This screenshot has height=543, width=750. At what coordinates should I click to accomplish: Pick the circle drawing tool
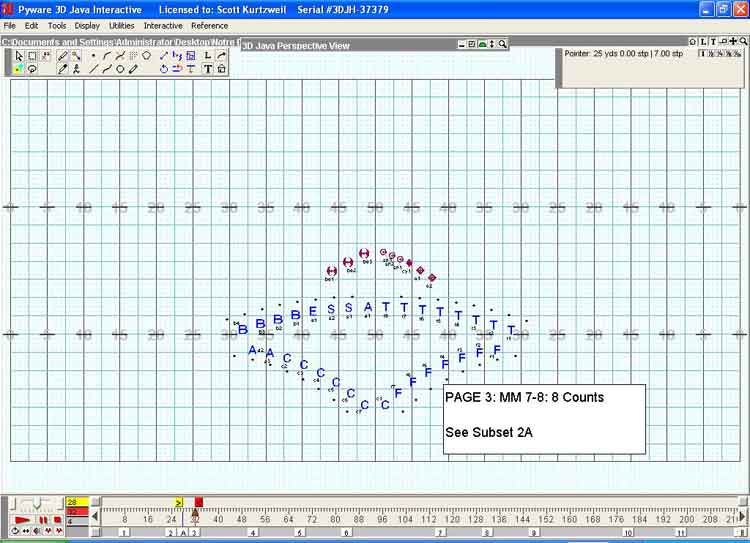[120, 69]
